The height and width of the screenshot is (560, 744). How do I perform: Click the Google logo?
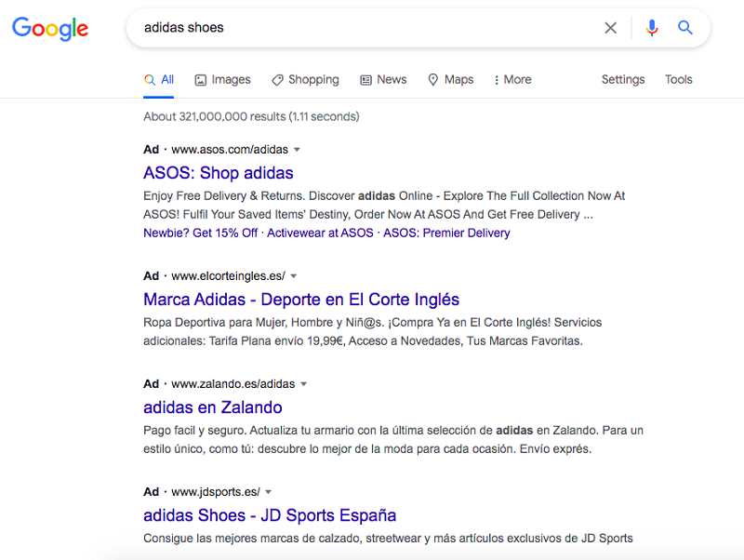tap(50, 29)
